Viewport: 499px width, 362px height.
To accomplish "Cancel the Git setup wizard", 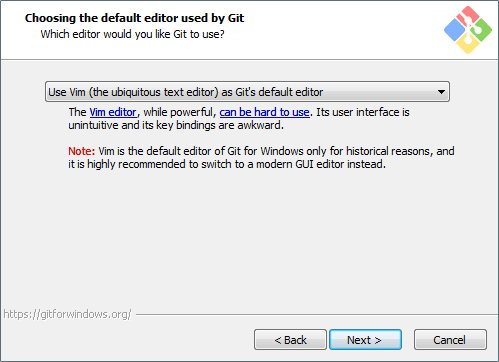I will click(450, 340).
